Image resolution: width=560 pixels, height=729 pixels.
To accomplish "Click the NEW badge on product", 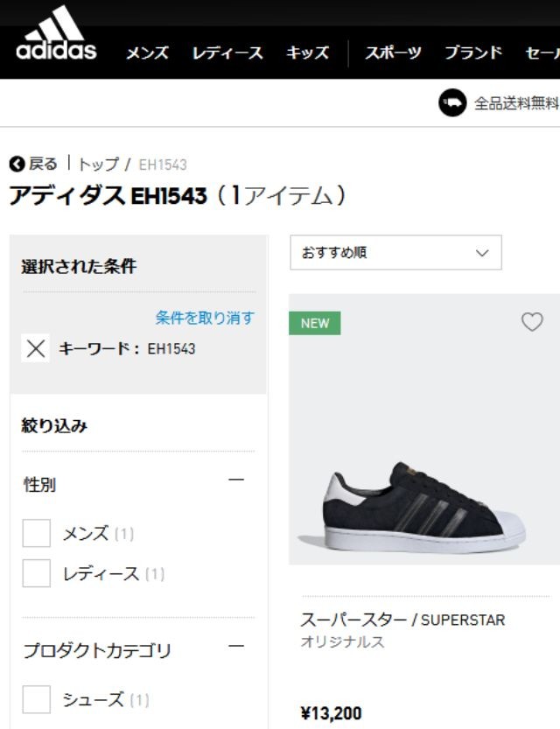I will (x=315, y=323).
